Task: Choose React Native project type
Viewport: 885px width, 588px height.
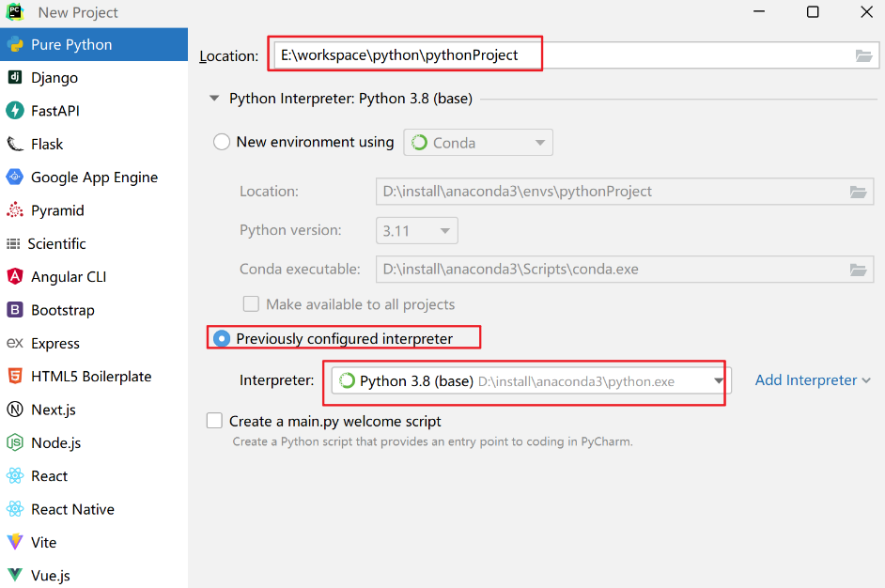Action: tap(94, 509)
